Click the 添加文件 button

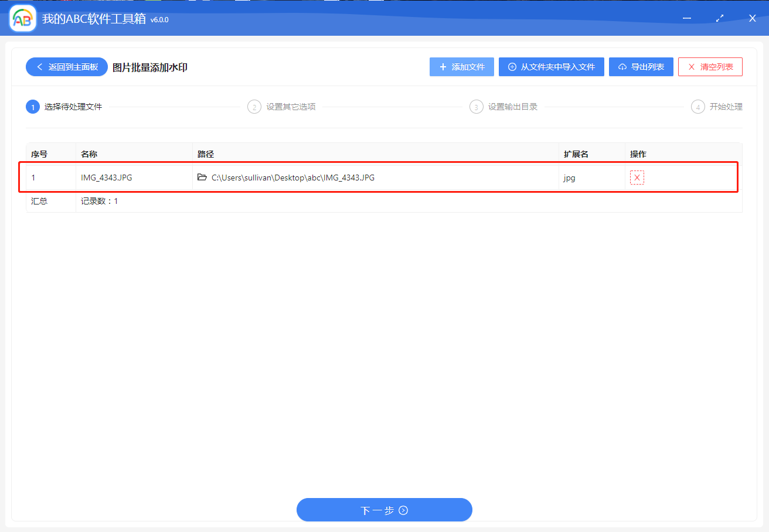coord(461,67)
